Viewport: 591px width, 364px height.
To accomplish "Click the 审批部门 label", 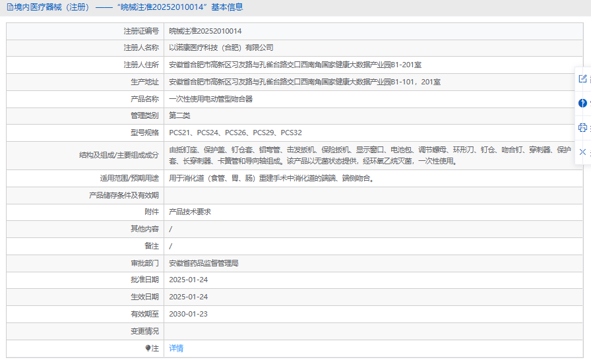I will [144, 263].
